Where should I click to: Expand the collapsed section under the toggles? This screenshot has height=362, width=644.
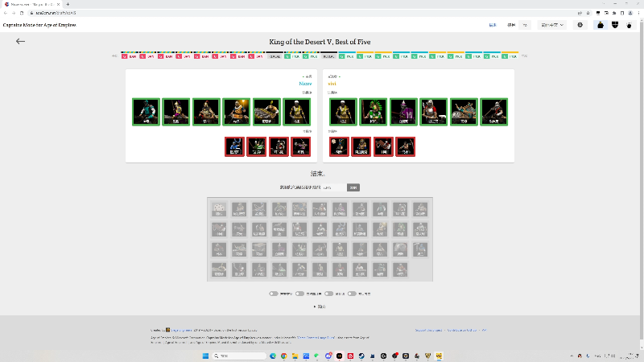point(319,306)
